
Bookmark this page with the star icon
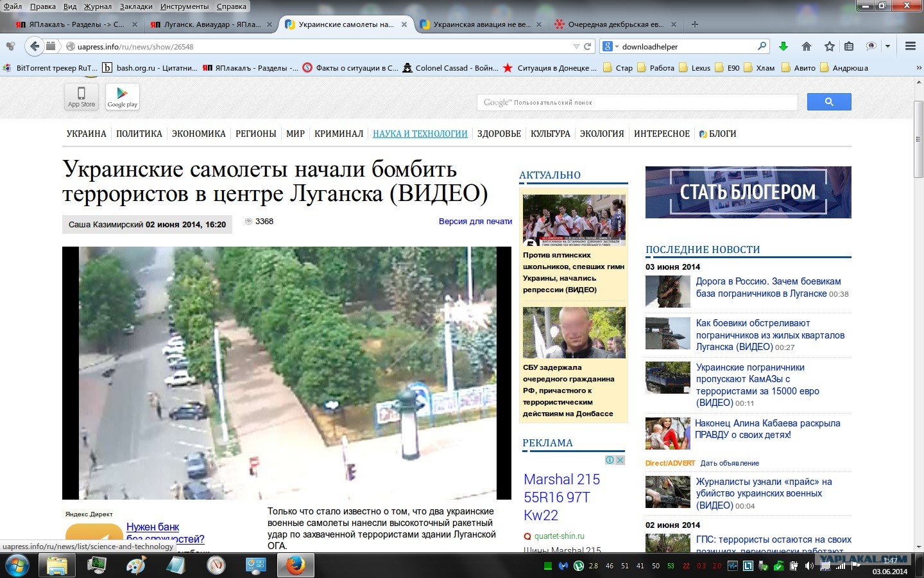(829, 46)
